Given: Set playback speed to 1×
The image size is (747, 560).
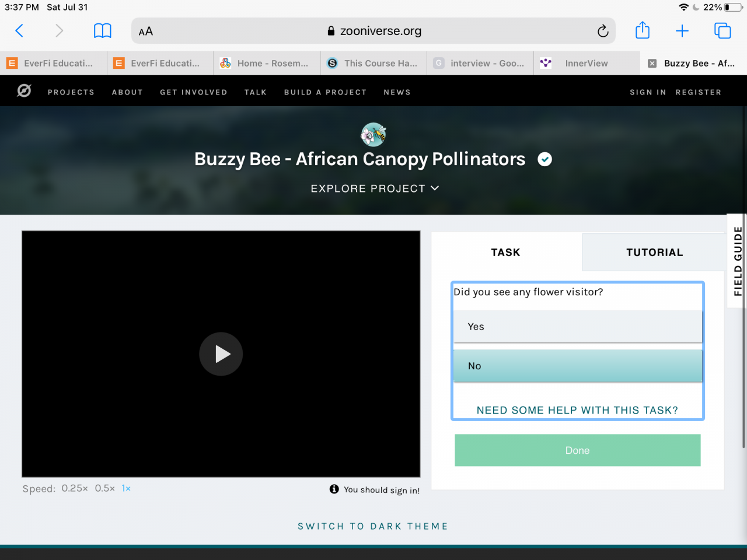Looking at the screenshot, I should [x=126, y=488].
